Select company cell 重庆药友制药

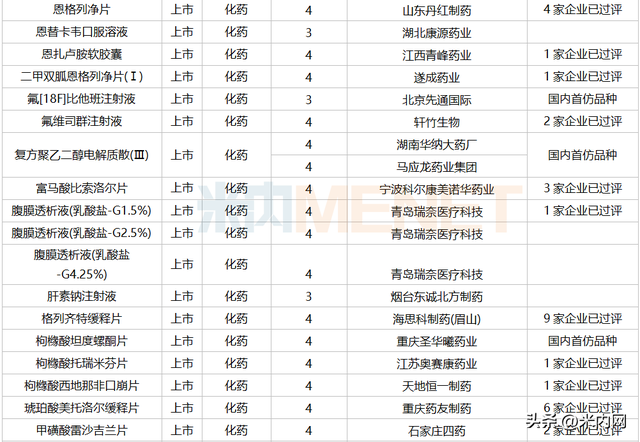437,409
